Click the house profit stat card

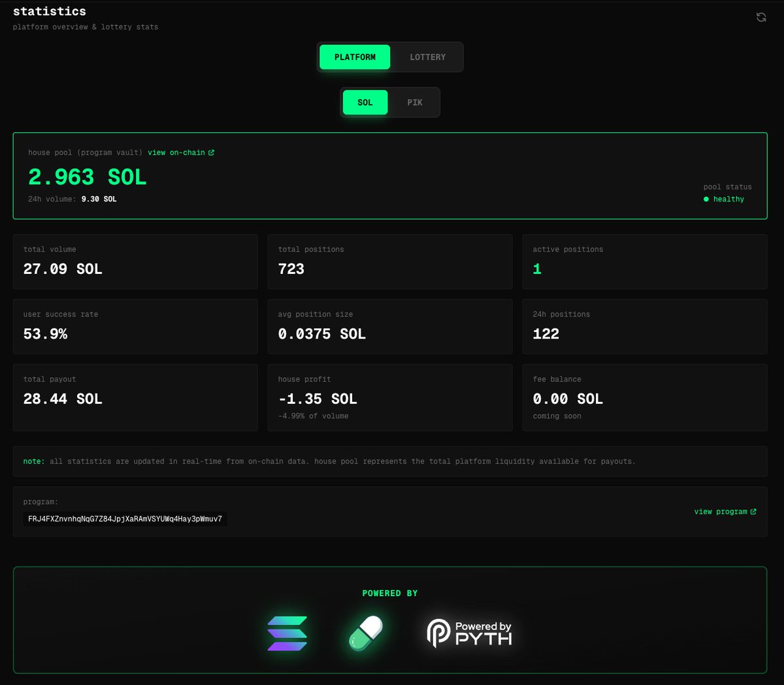point(390,397)
